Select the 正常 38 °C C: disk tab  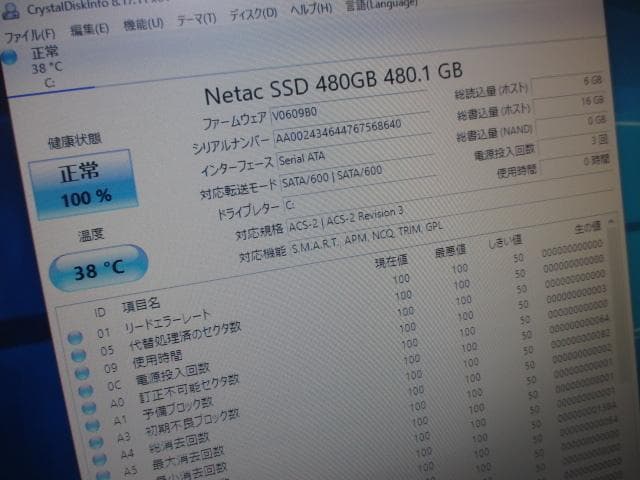(47, 67)
